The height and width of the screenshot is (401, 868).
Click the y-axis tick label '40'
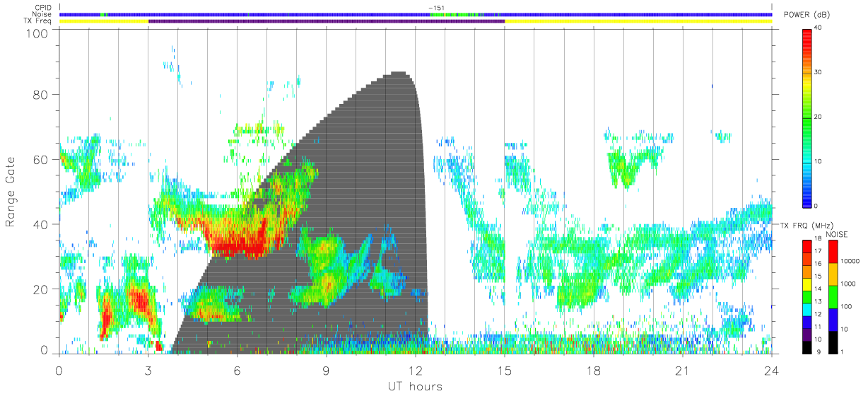42,224
